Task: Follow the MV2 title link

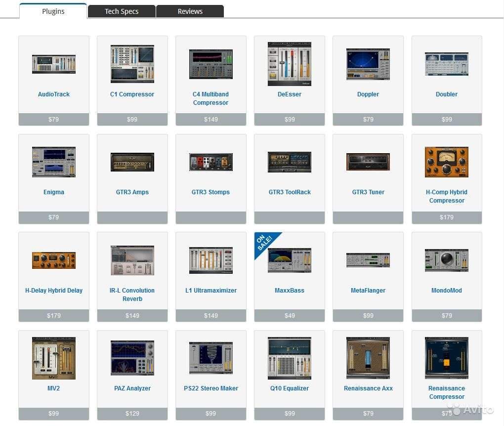Action: 54,388
